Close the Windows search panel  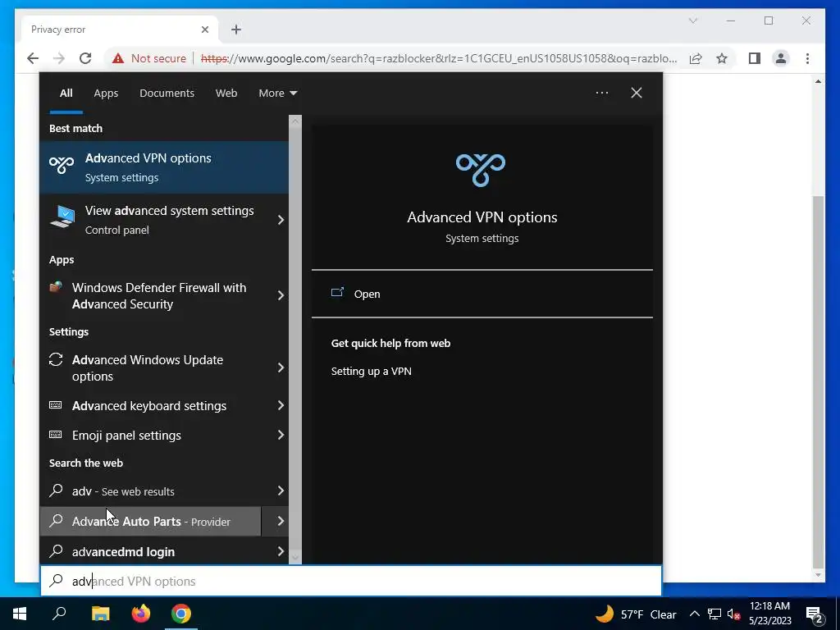pos(637,93)
